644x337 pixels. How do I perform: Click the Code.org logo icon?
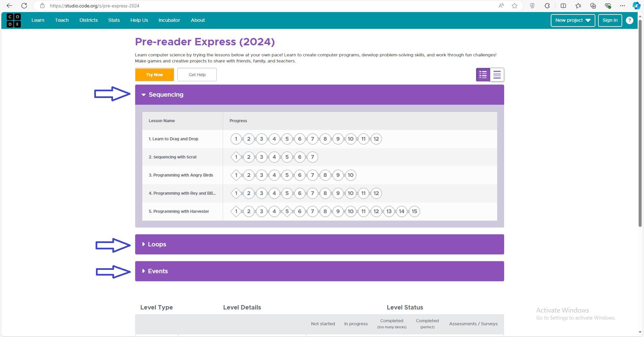pyautogui.click(x=14, y=20)
